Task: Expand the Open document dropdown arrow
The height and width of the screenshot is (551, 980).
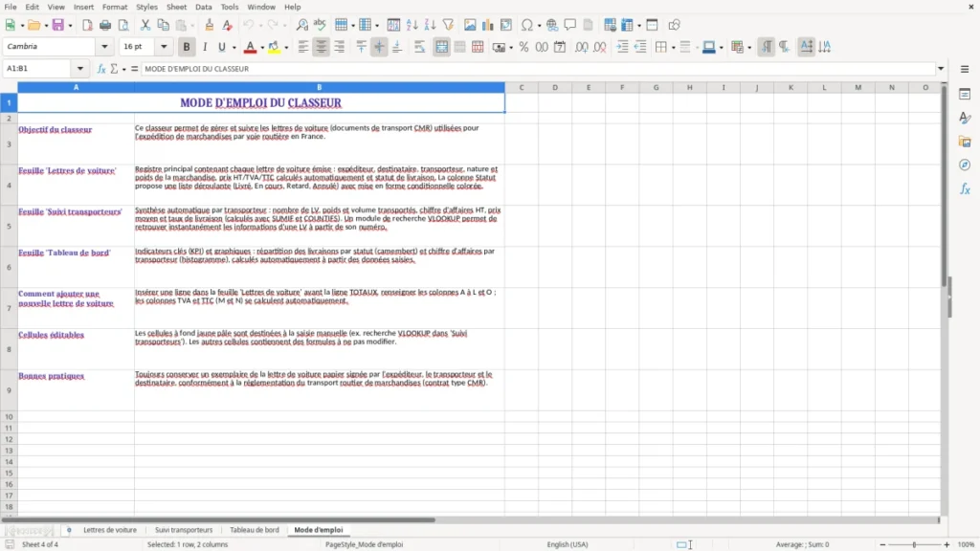Action: (x=46, y=26)
